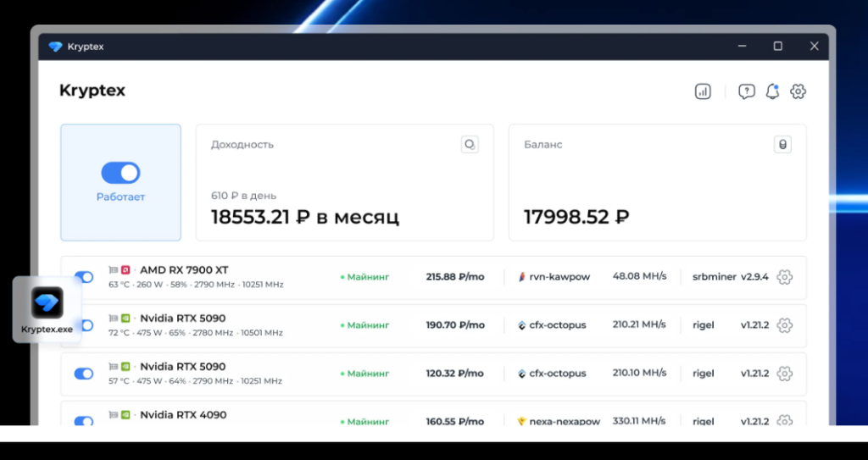Image resolution: width=868 pixels, height=460 pixels.
Task: Click the 160.55 ₽/mo value
Action: click(x=455, y=421)
